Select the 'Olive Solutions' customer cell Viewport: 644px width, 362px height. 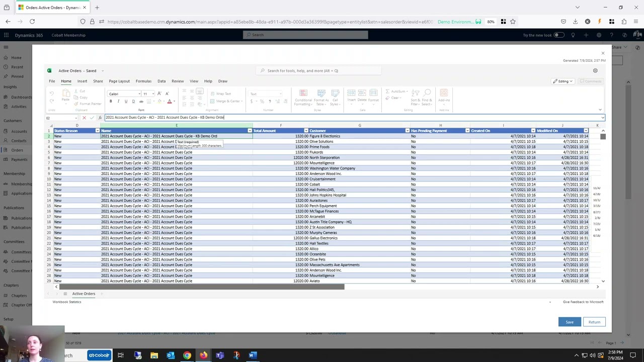pos(360,142)
